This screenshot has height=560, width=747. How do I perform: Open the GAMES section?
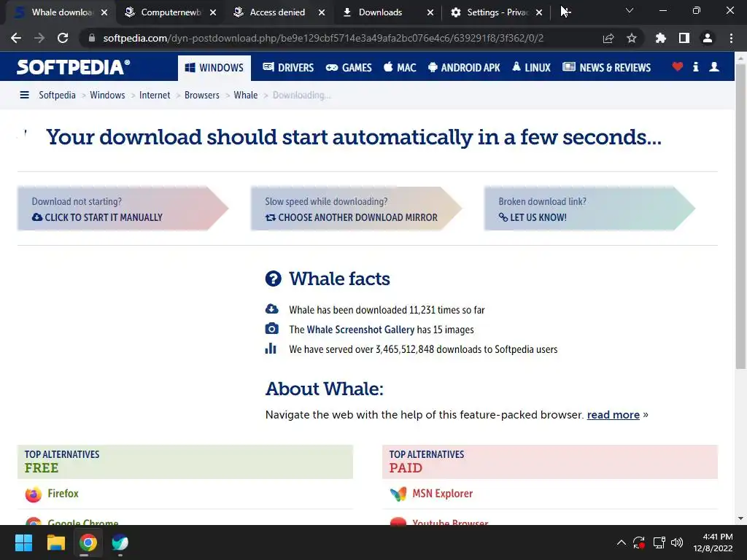click(x=349, y=68)
